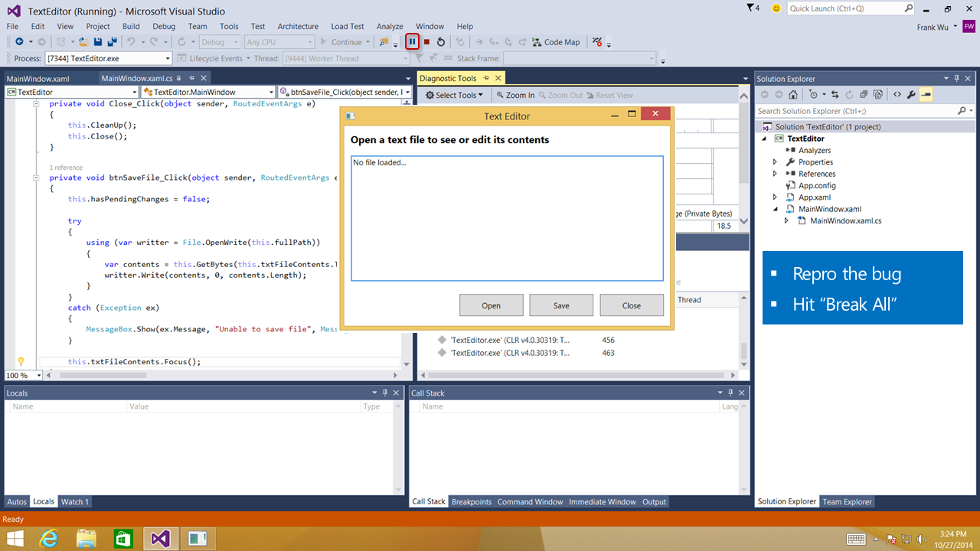The image size is (980, 551).
Task: Pin toggle on Diagnostic Tools tab
Action: [486, 78]
